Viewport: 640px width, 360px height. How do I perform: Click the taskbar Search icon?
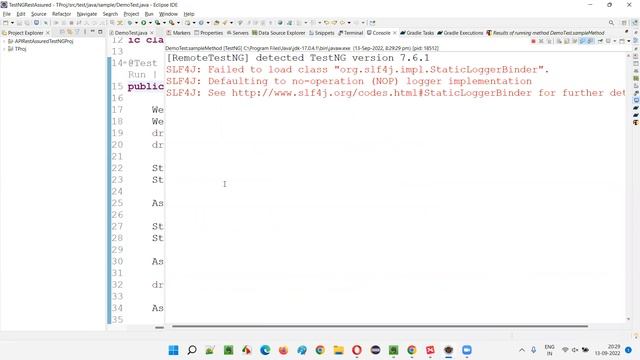click(192, 350)
